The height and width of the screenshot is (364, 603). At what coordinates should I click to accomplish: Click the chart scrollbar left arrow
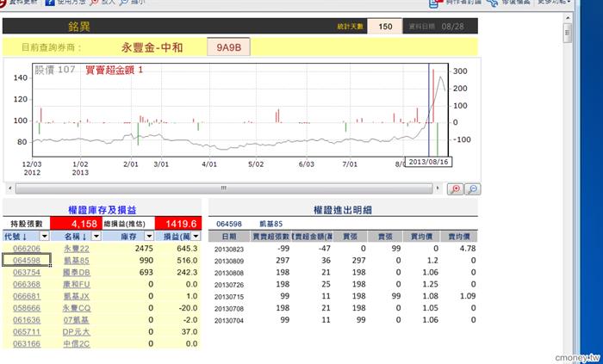click(x=10, y=188)
